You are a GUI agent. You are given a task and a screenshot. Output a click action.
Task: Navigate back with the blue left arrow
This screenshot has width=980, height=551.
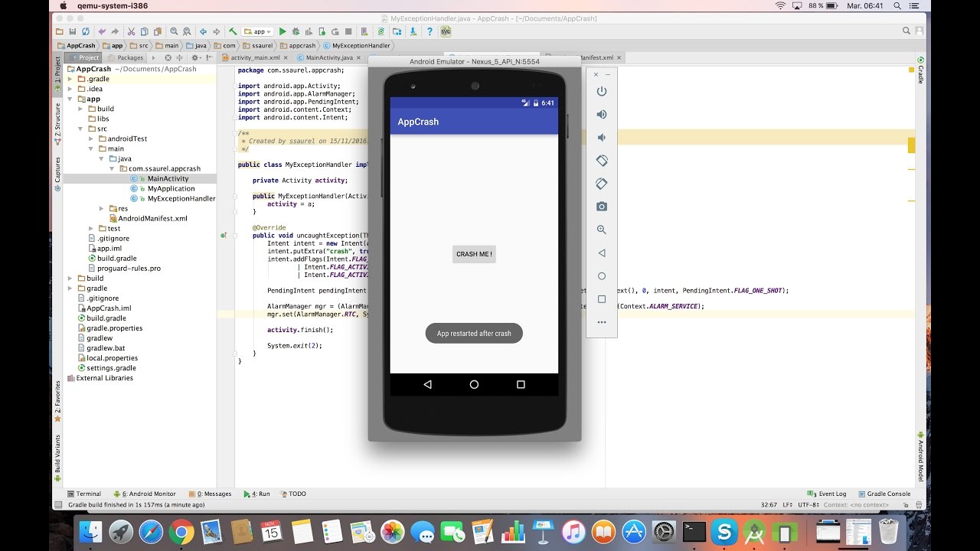203,31
